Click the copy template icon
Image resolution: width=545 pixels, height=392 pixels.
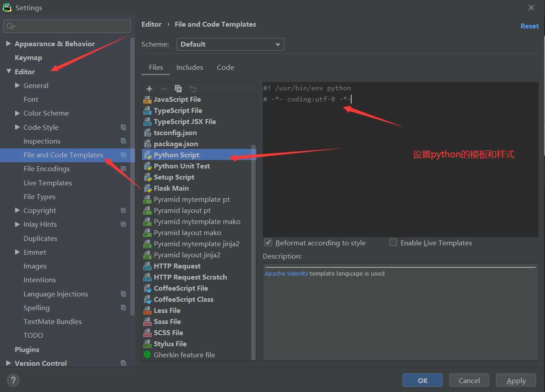[178, 89]
